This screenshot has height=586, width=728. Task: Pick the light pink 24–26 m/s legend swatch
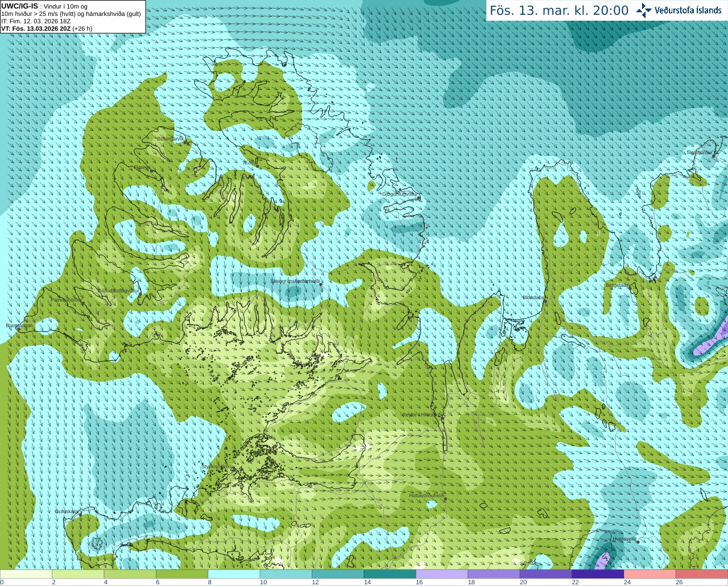pyautogui.click(x=650, y=574)
